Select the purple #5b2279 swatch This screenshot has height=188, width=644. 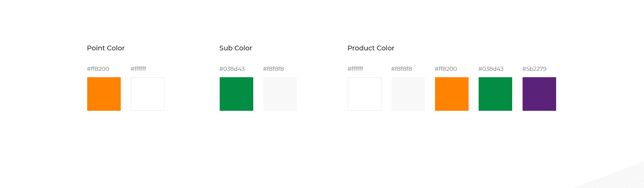(539, 94)
